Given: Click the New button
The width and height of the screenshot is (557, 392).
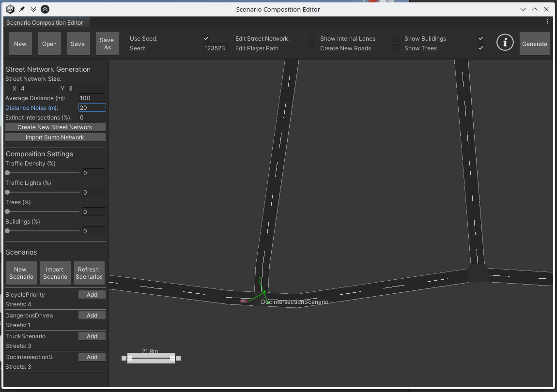Looking at the screenshot, I should (x=20, y=44).
